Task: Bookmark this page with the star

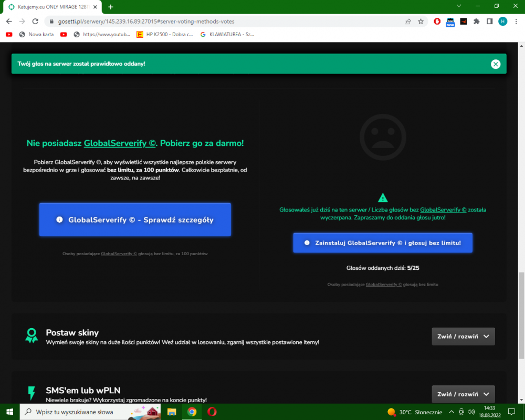Action: click(x=421, y=22)
